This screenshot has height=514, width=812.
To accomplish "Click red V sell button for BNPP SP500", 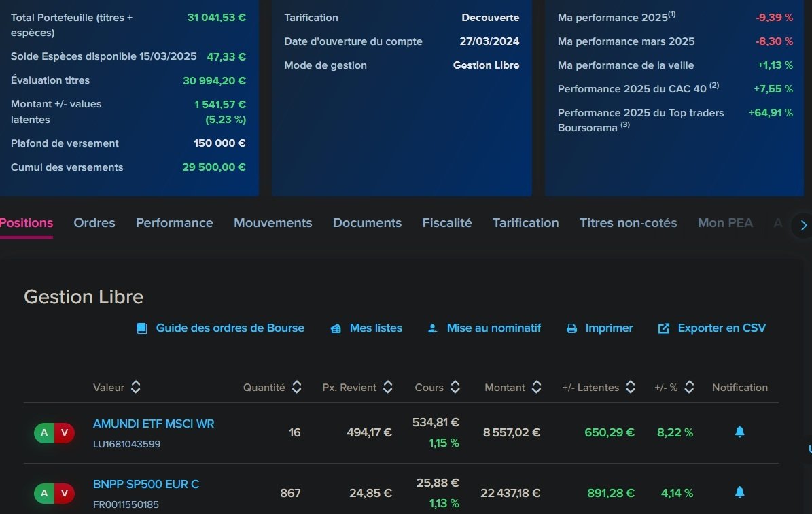I will click(65, 494).
